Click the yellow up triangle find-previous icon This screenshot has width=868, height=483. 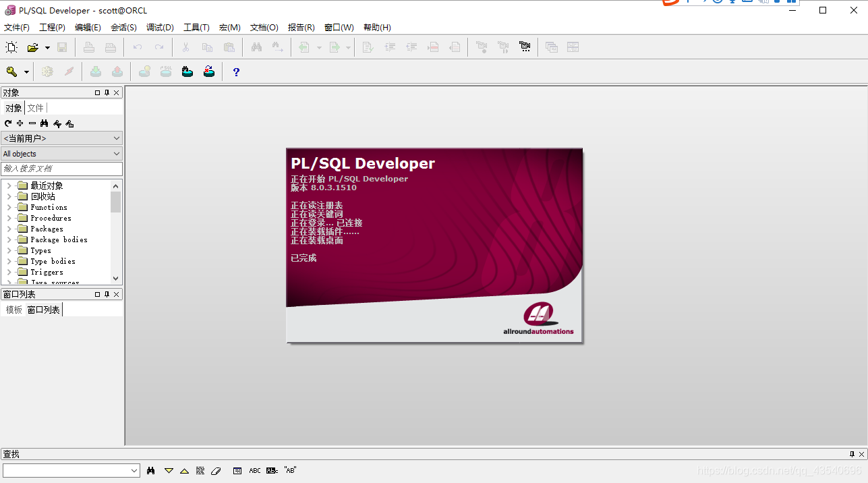[184, 470]
